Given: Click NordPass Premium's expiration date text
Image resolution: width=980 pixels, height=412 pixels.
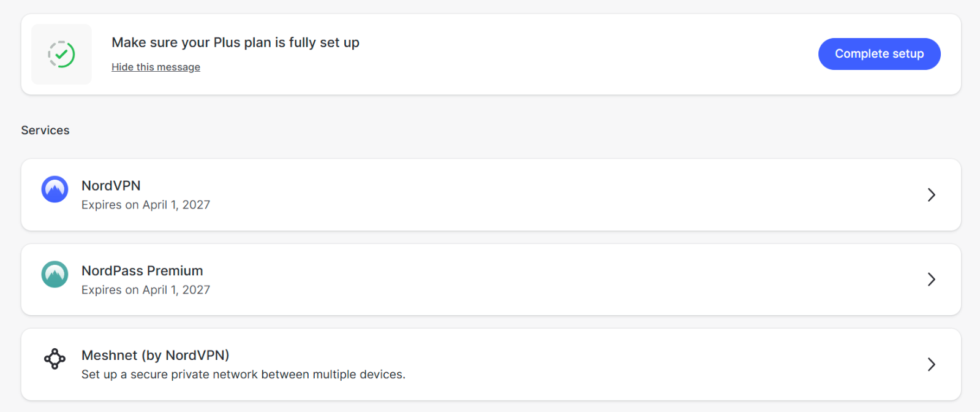Looking at the screenshot, I should 146,289.
